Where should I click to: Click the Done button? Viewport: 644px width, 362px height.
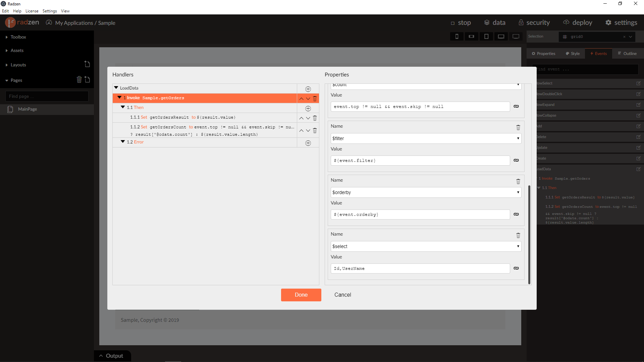pos(301,295)
